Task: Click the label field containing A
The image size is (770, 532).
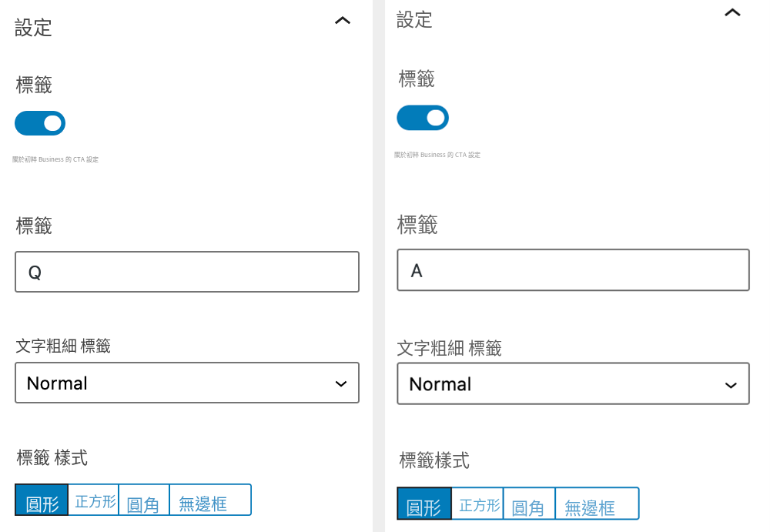Action: click(573, 269)
